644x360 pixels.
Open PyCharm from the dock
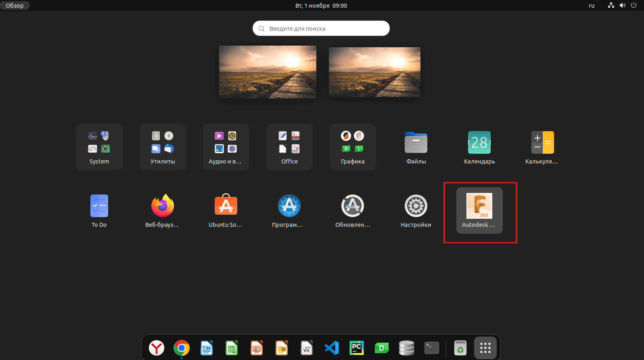[357, 348]
